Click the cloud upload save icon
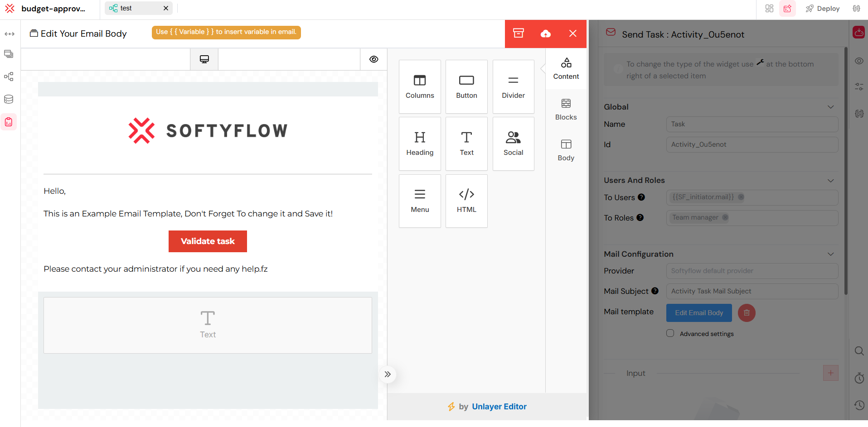This screenshot has width=868, height=427. (x=546, y=34)
